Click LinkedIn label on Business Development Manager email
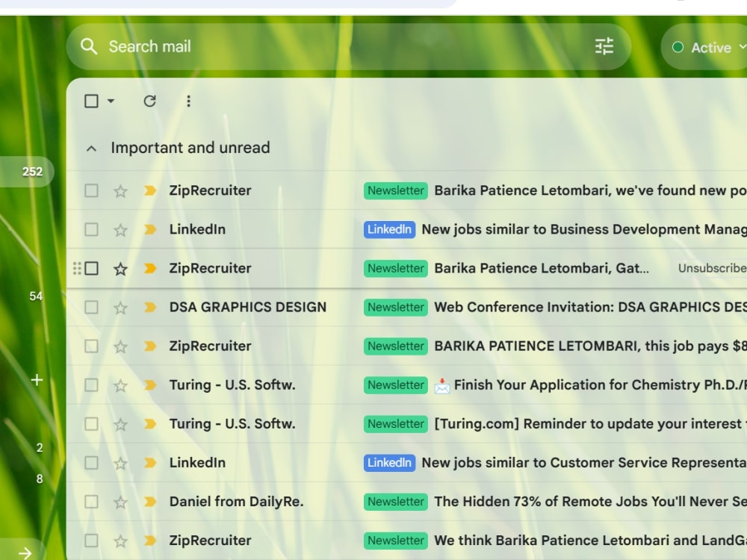Viewport: 747px width, 560px height. click(389, 229)
